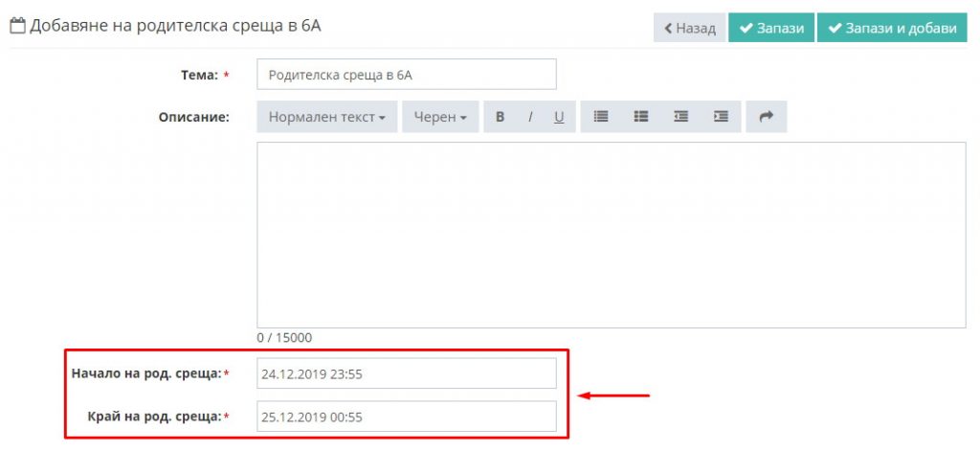
Task: Click the Запази и добави button
Action: point(892,28)
